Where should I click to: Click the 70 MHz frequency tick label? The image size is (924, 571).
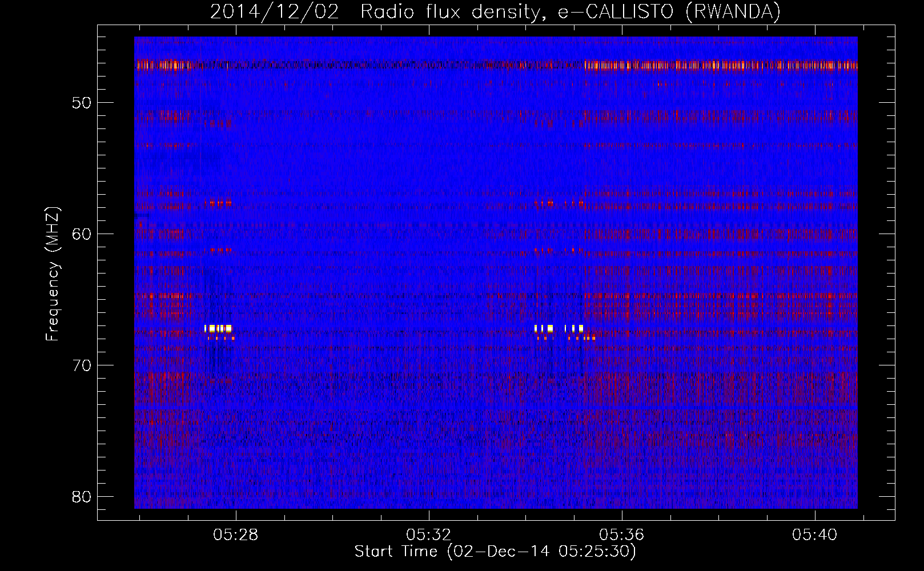82,365
